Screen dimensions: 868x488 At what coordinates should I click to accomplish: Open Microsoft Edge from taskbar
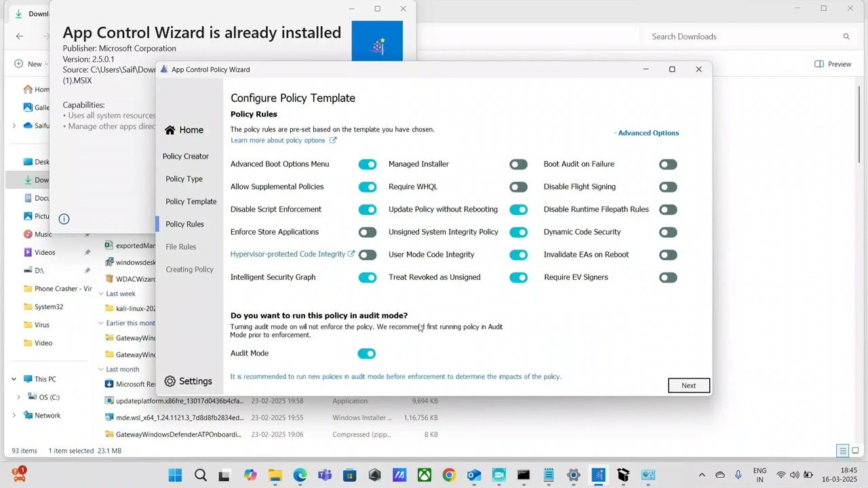300,475
